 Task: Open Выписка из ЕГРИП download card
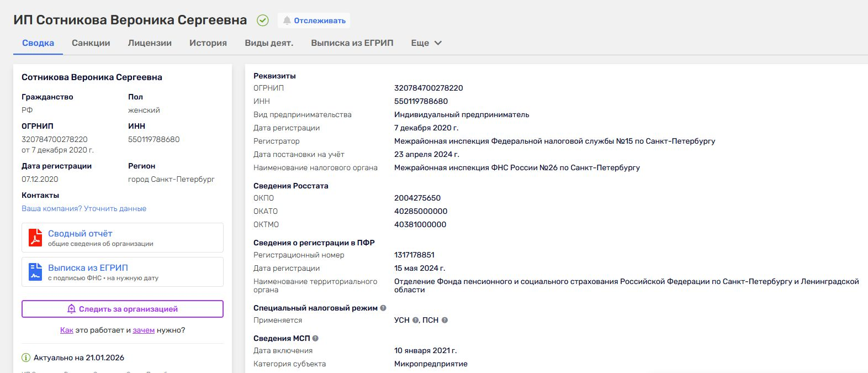pos(123,272)
